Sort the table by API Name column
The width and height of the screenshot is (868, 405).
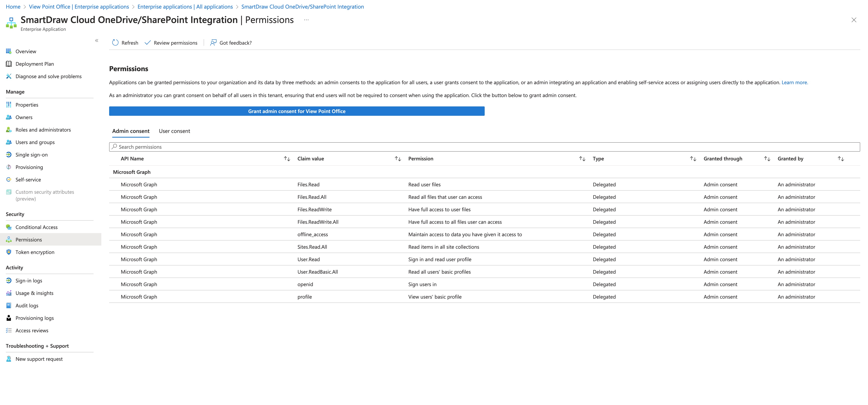287,159
